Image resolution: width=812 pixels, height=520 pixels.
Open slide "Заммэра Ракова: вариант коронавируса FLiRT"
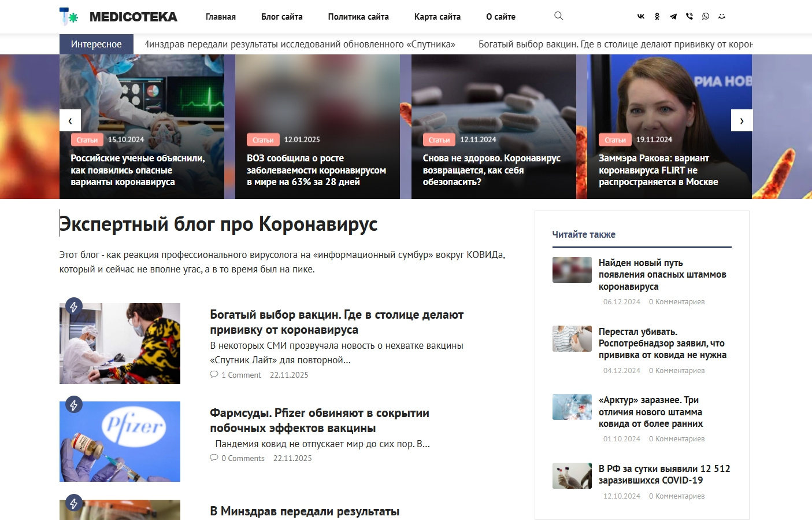(658, 170)
